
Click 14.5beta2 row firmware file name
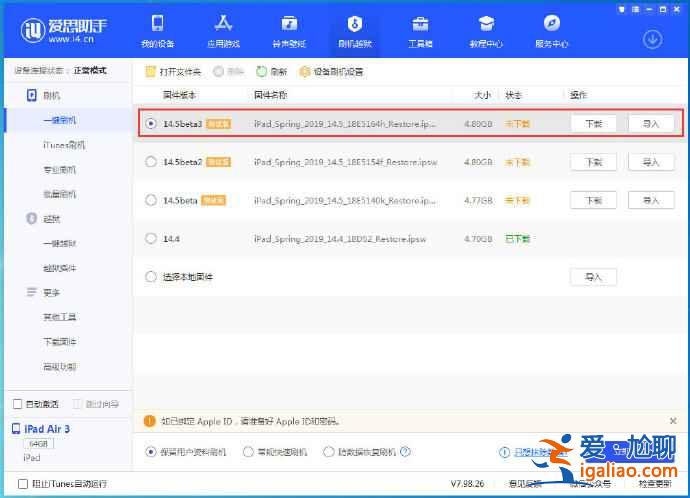[345, 162]
